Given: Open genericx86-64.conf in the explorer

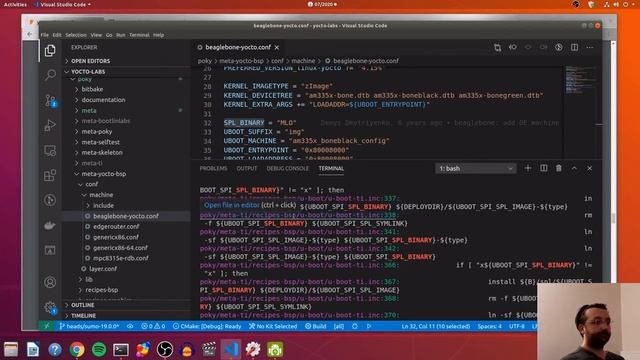Looking at the screenshot, I should point(120,247).
